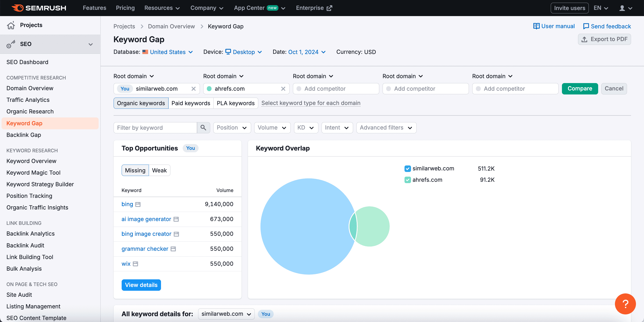Viewport: 644px width, 322px height.
Task: Open Pricing in the top navigation
Action: (x=125, y=8)
